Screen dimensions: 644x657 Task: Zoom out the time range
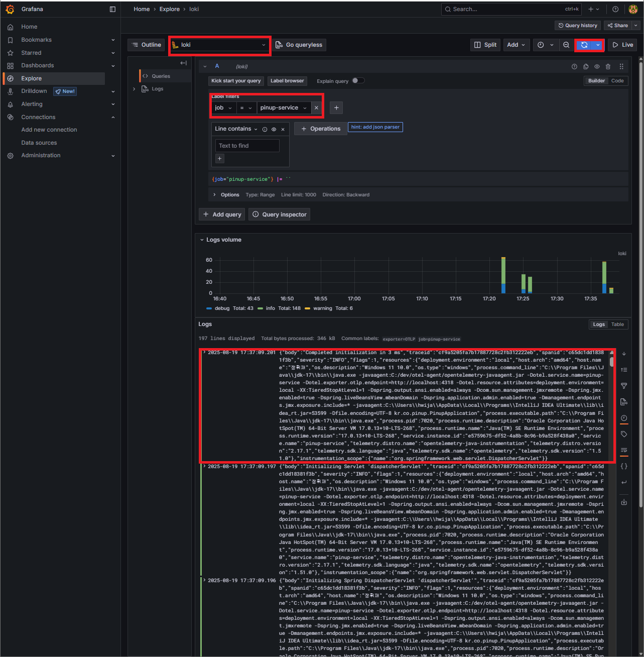pos(566,45)
